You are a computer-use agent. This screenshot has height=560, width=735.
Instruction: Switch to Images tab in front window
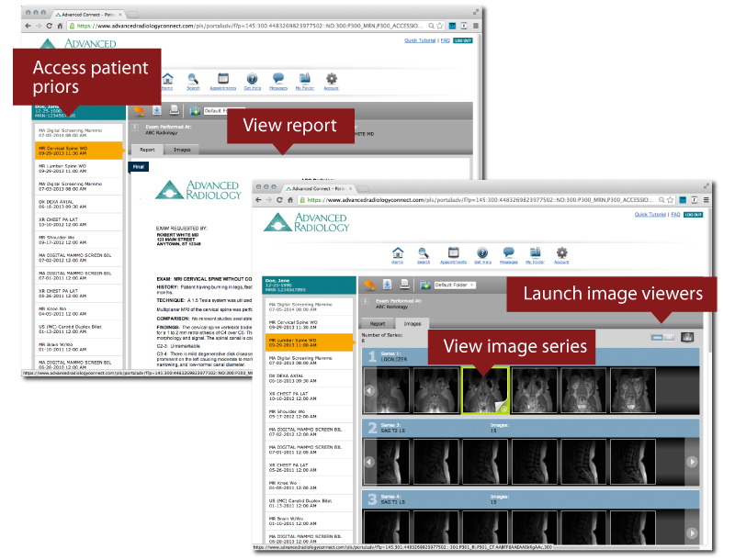tap(412, 323)
